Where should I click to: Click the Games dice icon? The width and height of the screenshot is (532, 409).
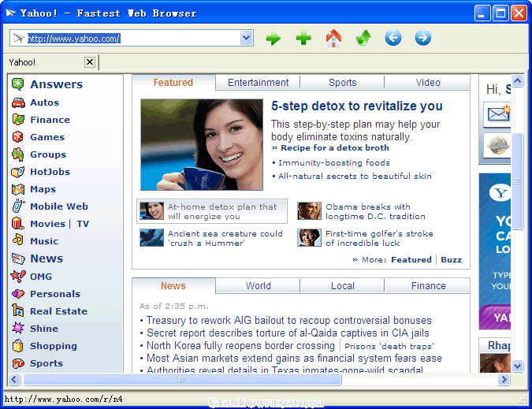17,137
